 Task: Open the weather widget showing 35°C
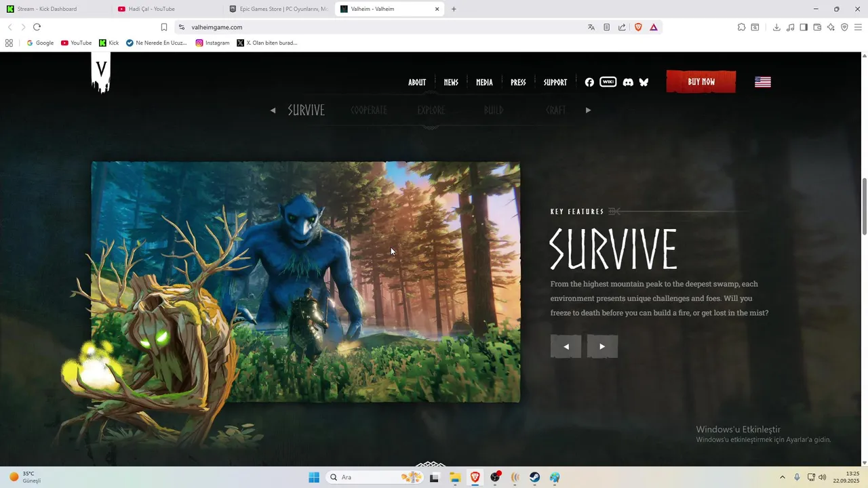25,477
